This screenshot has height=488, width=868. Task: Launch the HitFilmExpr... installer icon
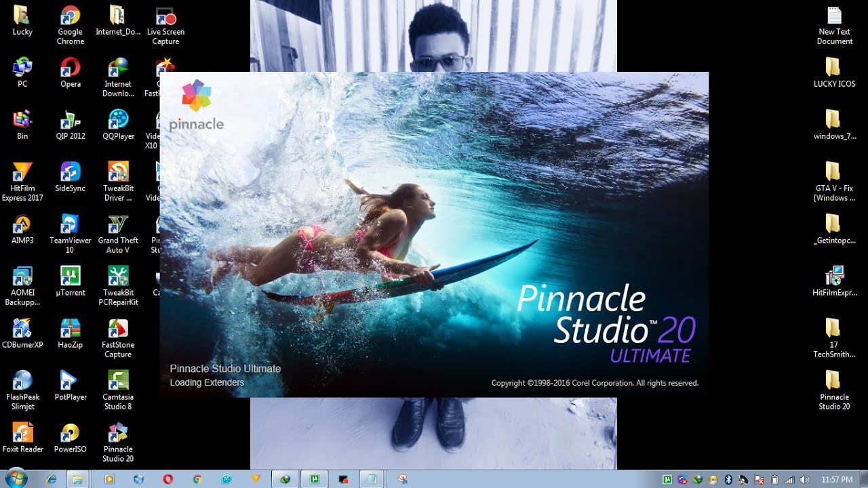tap(834, 281)
